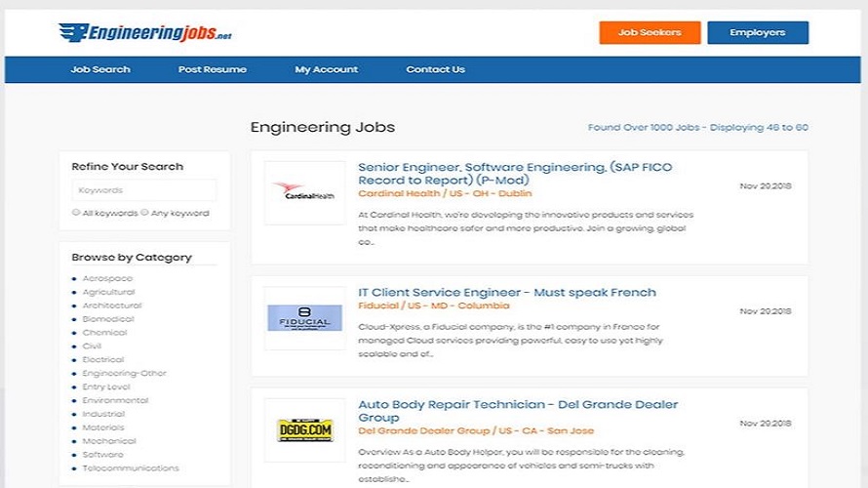Viewport: 868px width, 488px height.
Task: Click Nov 20, 2018 date on Del Grande job
Action: [x=766, y=424]
